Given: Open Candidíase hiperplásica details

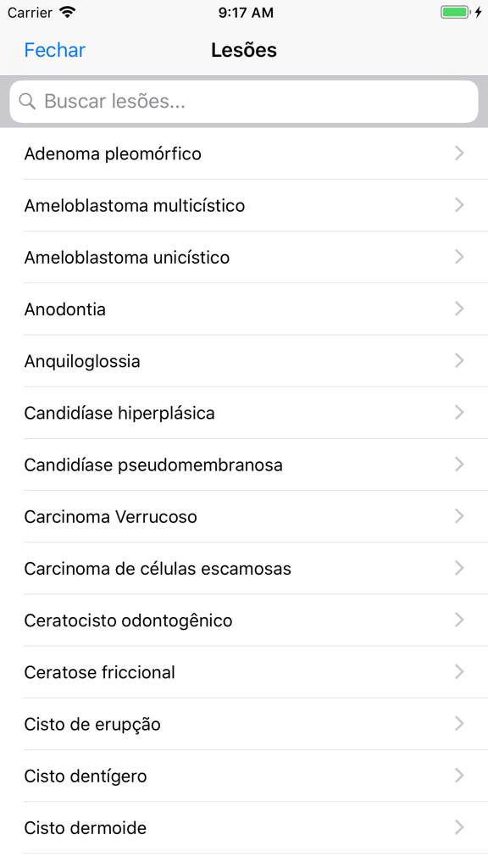Looking at the screenshot, I should (x=244, y=413).
